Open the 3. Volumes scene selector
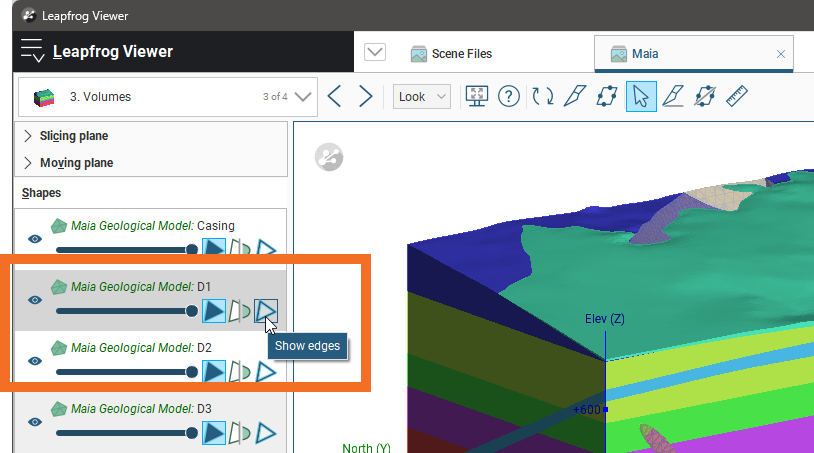 click(x=168, y=97)
